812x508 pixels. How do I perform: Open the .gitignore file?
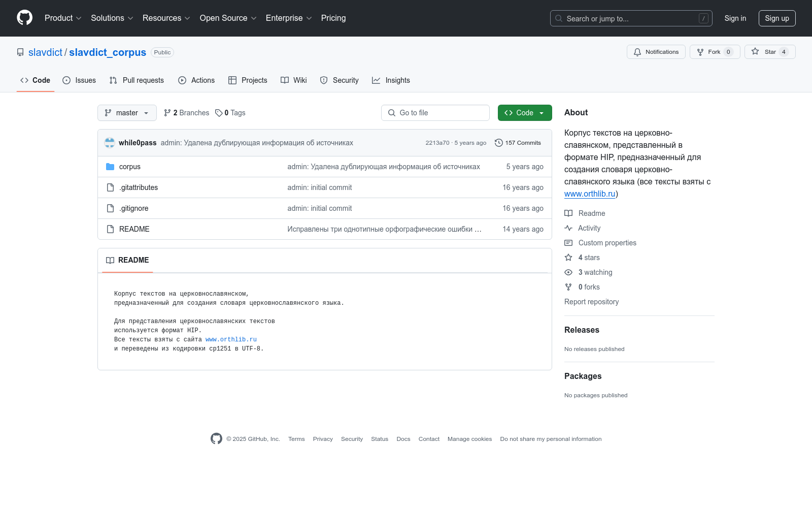[134, 208]
